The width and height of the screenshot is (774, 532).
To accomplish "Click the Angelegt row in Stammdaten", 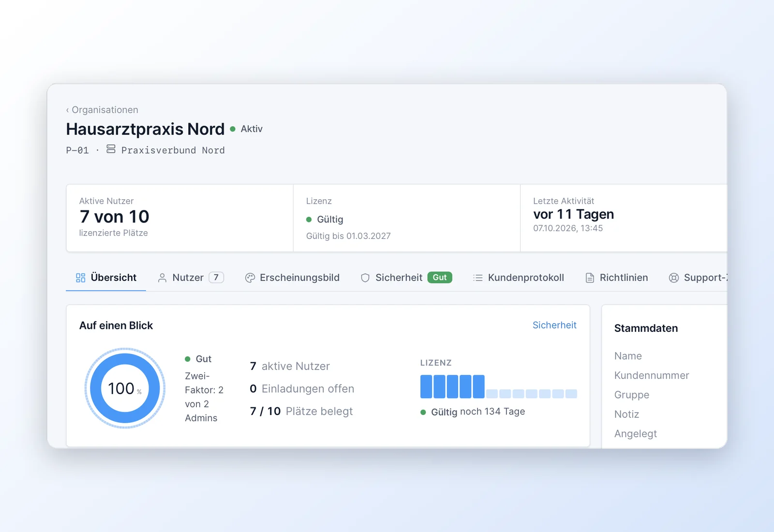I will click(636, 434).
